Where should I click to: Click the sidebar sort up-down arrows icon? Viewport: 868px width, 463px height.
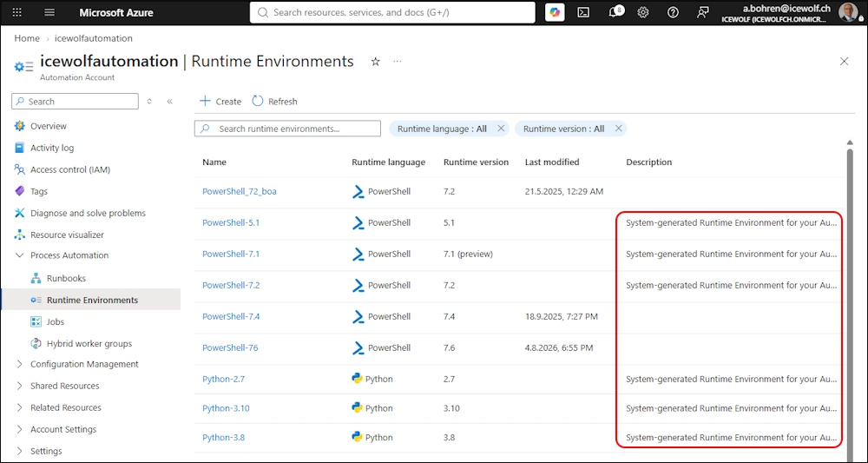click(149, 102)
